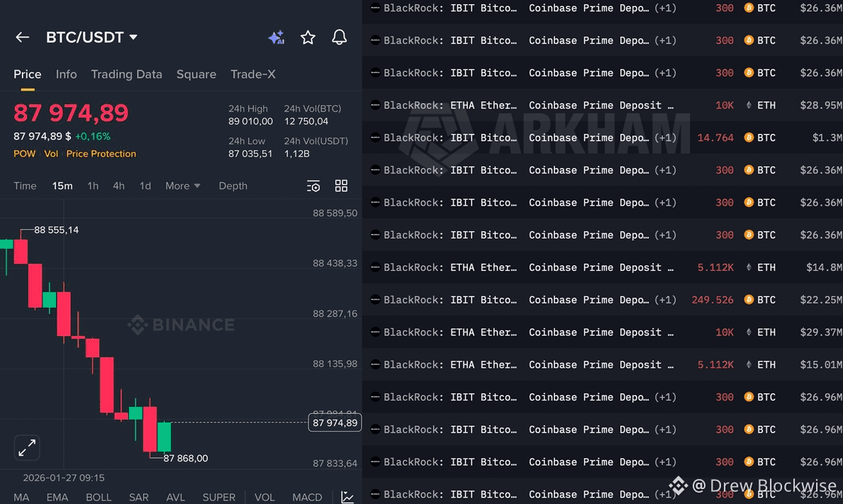
Task: Click the back arrow next to BTC/USDT
Action: pos(22,37)
